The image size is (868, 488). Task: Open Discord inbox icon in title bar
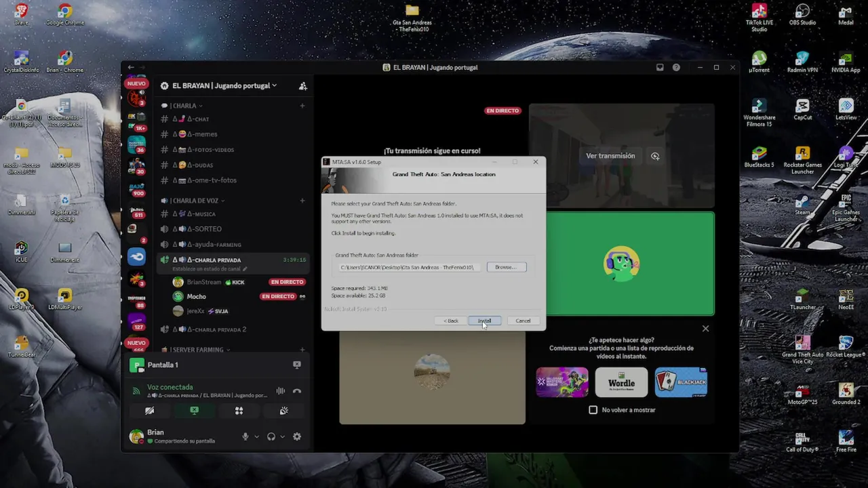point(660,68)
